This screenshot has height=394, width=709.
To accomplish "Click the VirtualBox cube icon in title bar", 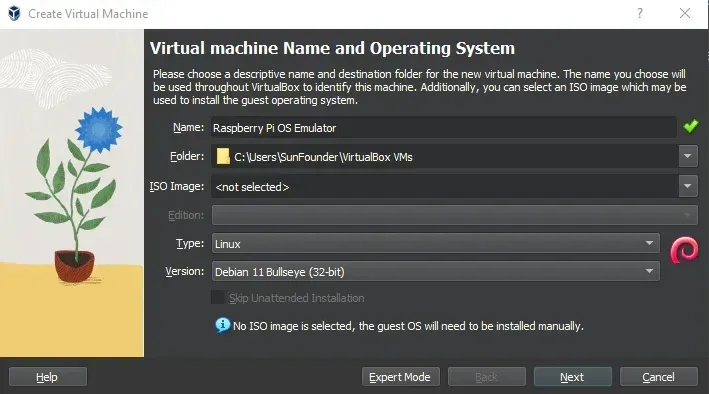I will tap(14, 14).
